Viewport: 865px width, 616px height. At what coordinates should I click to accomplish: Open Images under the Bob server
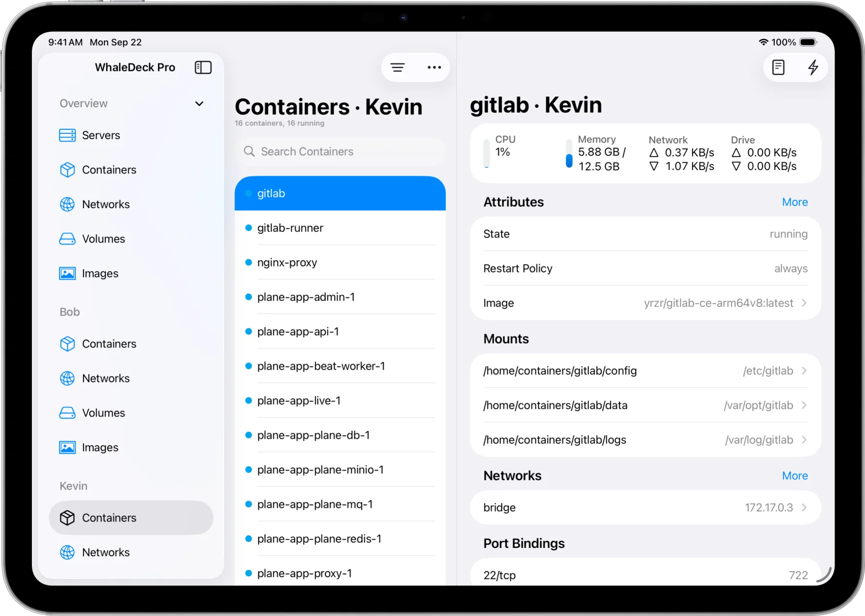click(x=99, y=448)
